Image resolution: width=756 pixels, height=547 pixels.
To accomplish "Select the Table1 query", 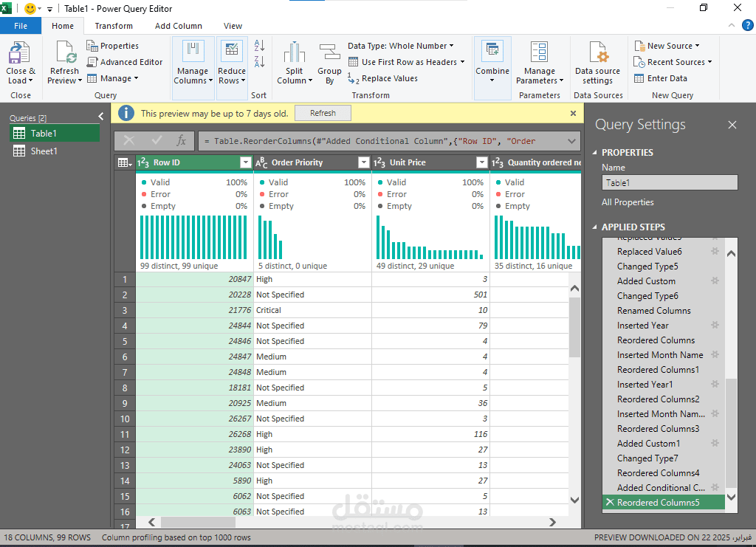I will click(55, 134).
